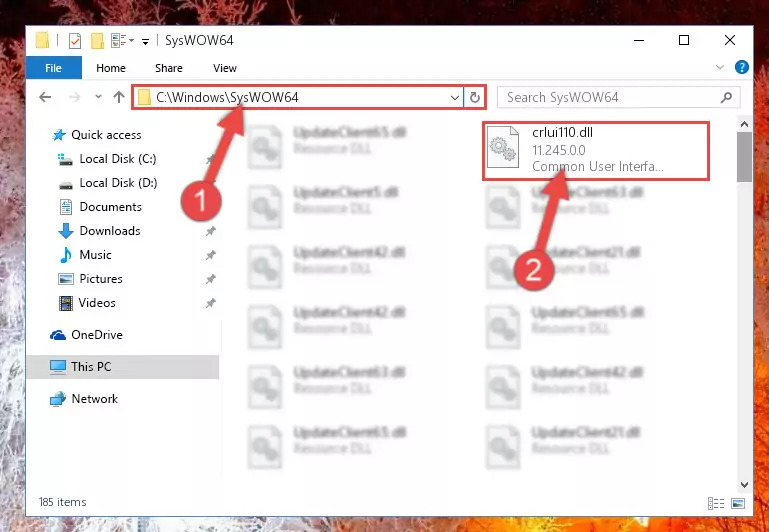
Task: Click the Properties checkmark icon in title bar
Action: tap(75, 41)
